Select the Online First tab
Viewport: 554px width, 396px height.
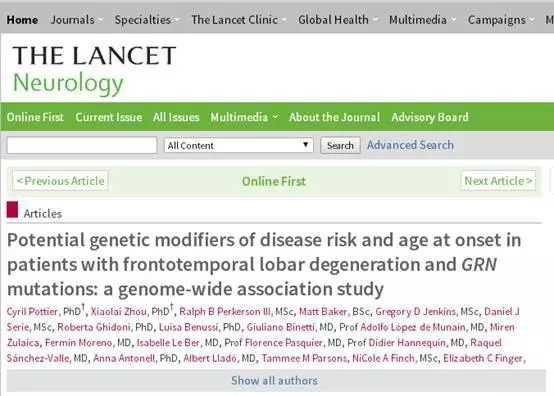coord(35,117)
